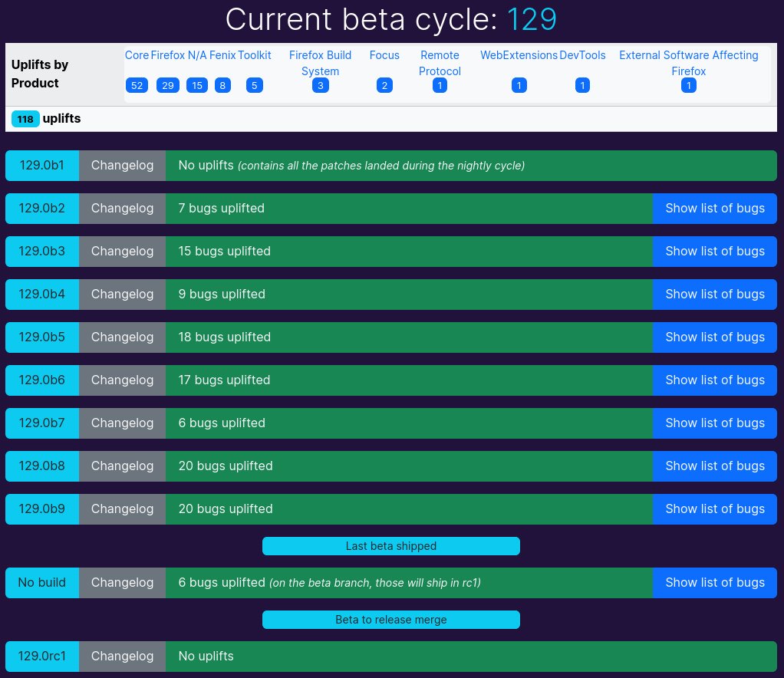Show list of bugs for No build row

(715, 583)
